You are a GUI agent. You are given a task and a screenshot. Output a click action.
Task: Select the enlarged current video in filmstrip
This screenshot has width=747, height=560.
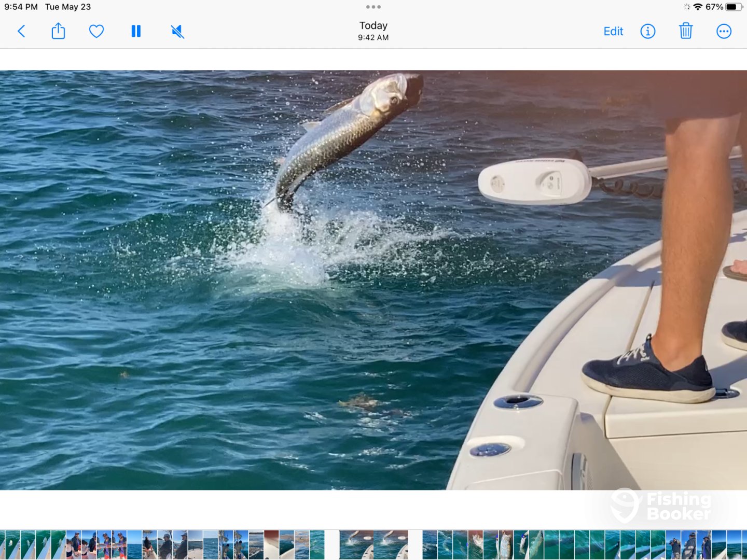pos(374,544)
